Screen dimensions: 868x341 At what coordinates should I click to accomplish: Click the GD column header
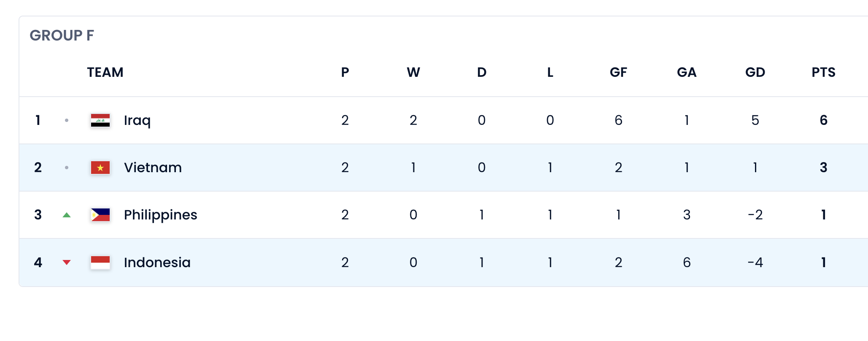point(755,72)
